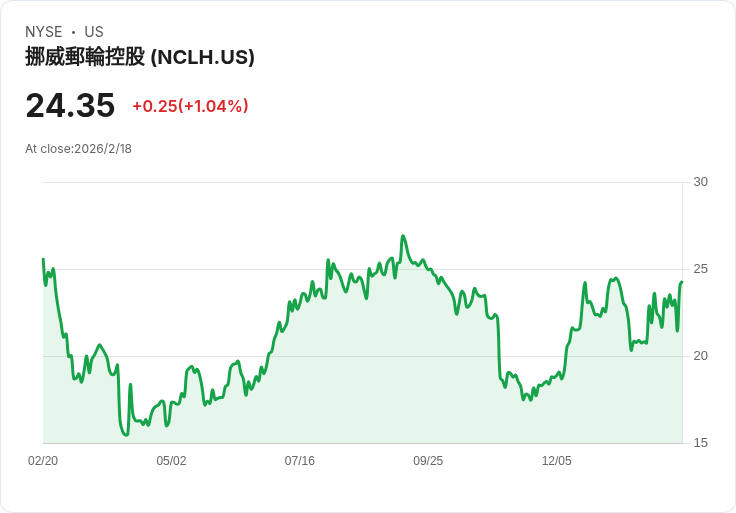Screen dimensions: 736x513
Task: Click the highest peak of the price line
Action: click(x=402, y=236)
